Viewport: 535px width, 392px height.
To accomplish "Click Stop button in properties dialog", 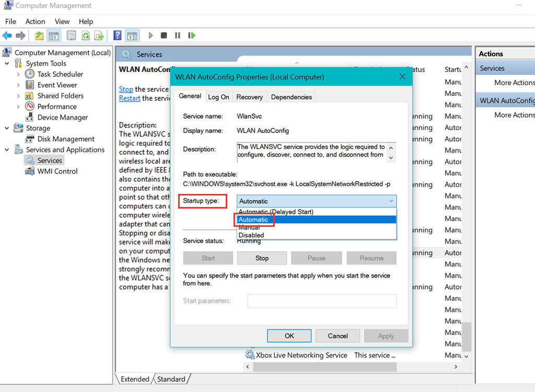I will pyautogui.click(x=262, y=258).
